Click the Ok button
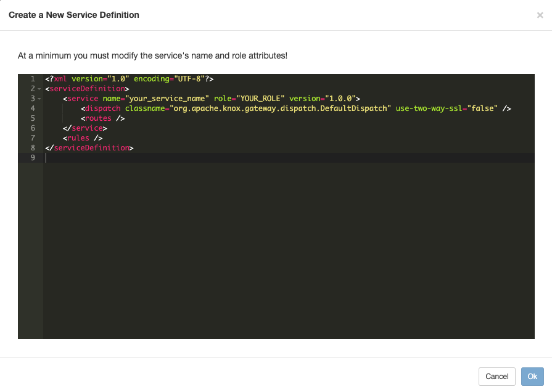This screenshot has width=552, height=392. tap(532, 377)
